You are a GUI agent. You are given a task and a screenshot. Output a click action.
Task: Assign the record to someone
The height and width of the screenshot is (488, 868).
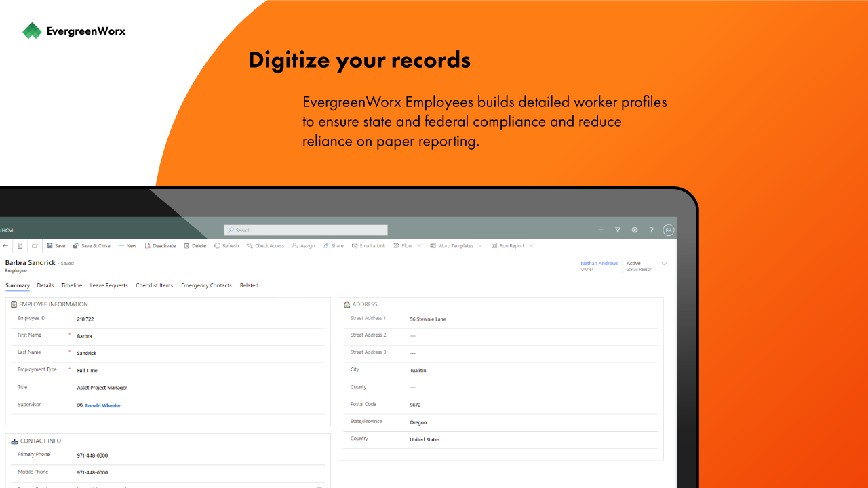coord(303,246)
